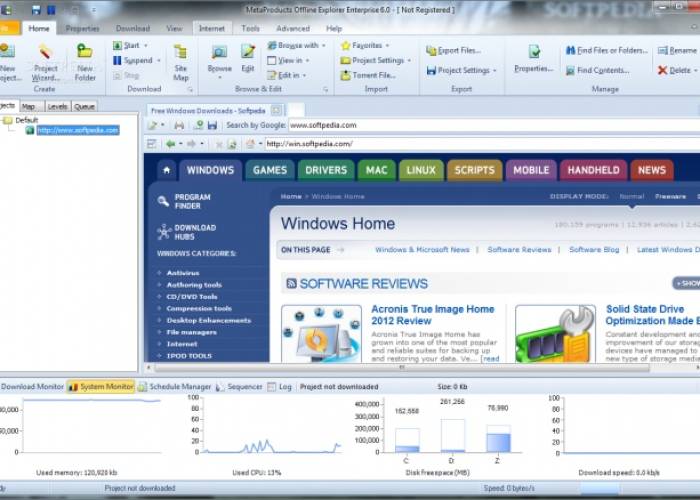Click the Softpedia home tab icon
Screen dimensions: 700x500
[167, 170]
